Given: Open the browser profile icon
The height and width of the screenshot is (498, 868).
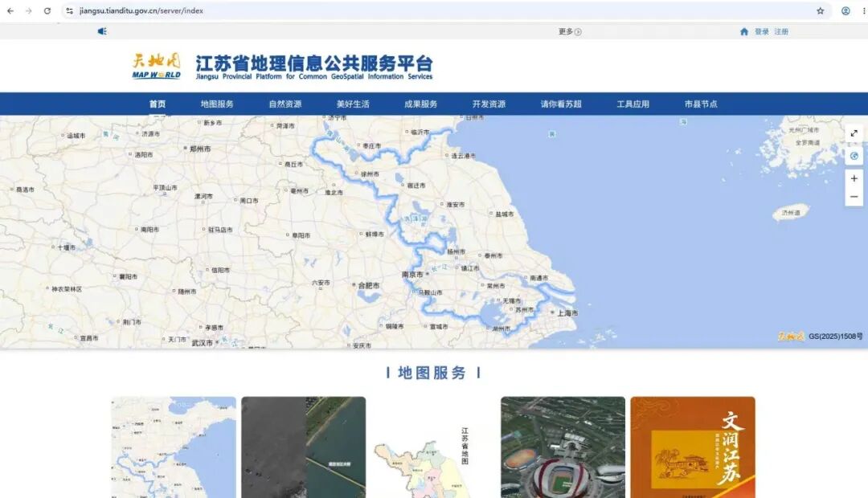Looking at the screenshot, I should coord(845,10).
